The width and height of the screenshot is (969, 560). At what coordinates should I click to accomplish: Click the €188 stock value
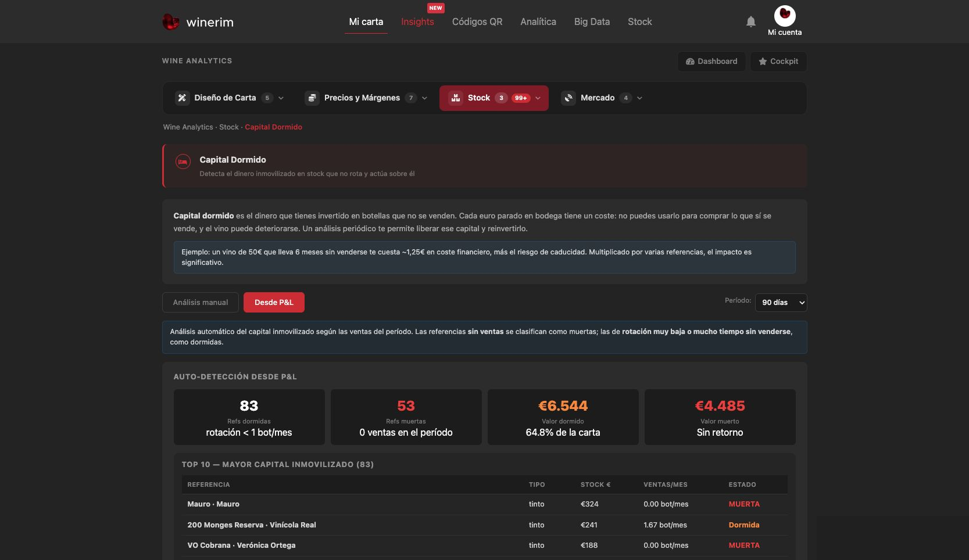coord(589,545)
